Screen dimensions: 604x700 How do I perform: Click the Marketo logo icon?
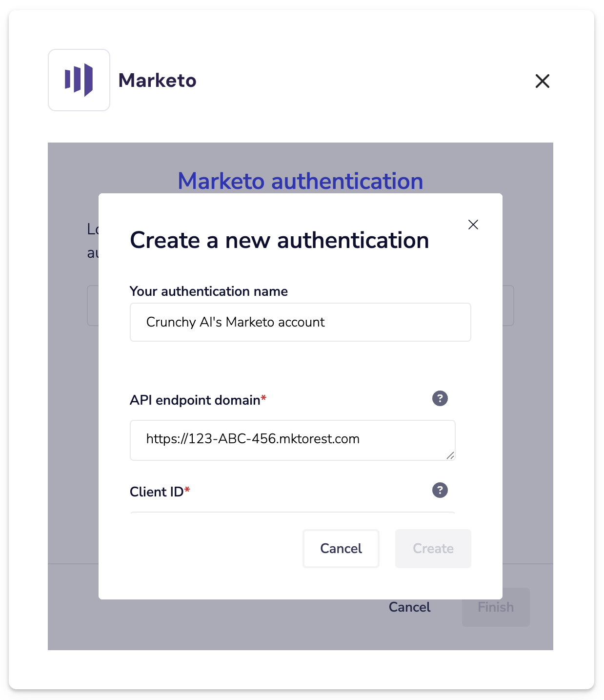(x=79, y=80)
